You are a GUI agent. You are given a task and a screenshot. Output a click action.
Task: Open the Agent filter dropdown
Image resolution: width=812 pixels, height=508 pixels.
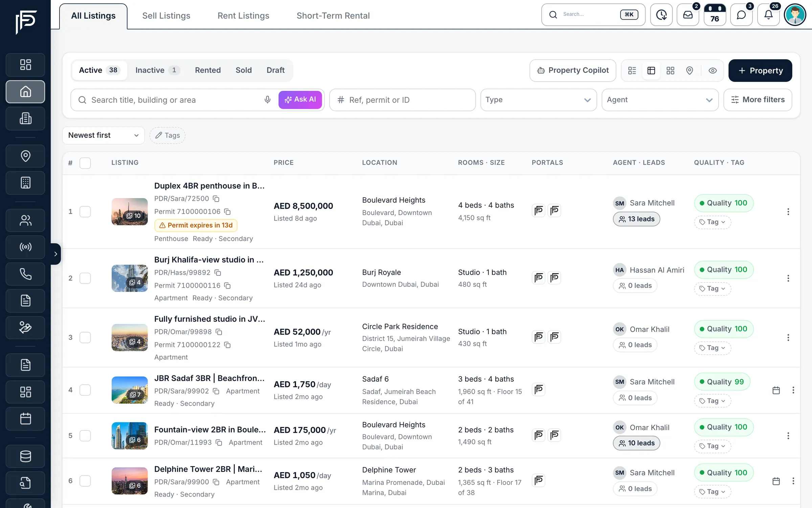tap(660, 100)
